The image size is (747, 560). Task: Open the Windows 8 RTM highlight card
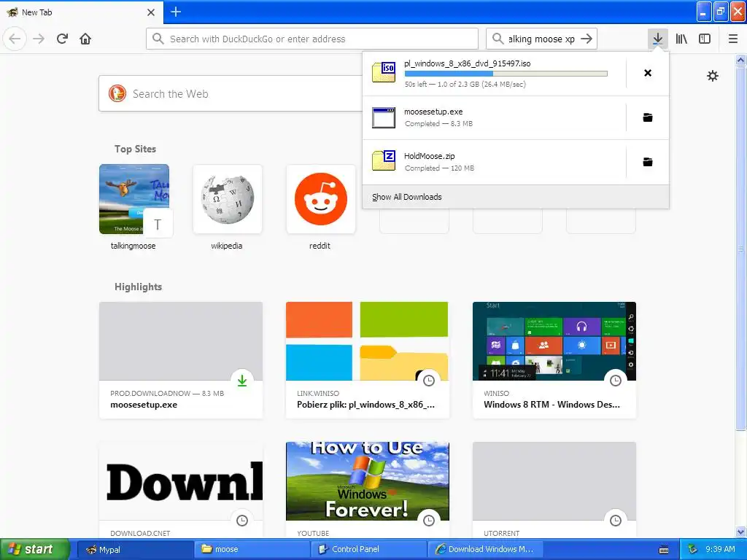554,360
